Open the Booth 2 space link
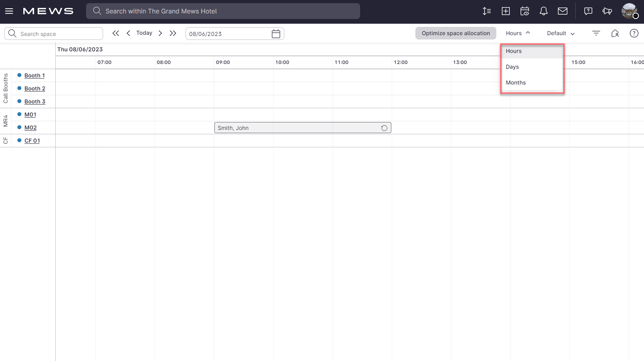 [x=34, y=88]
